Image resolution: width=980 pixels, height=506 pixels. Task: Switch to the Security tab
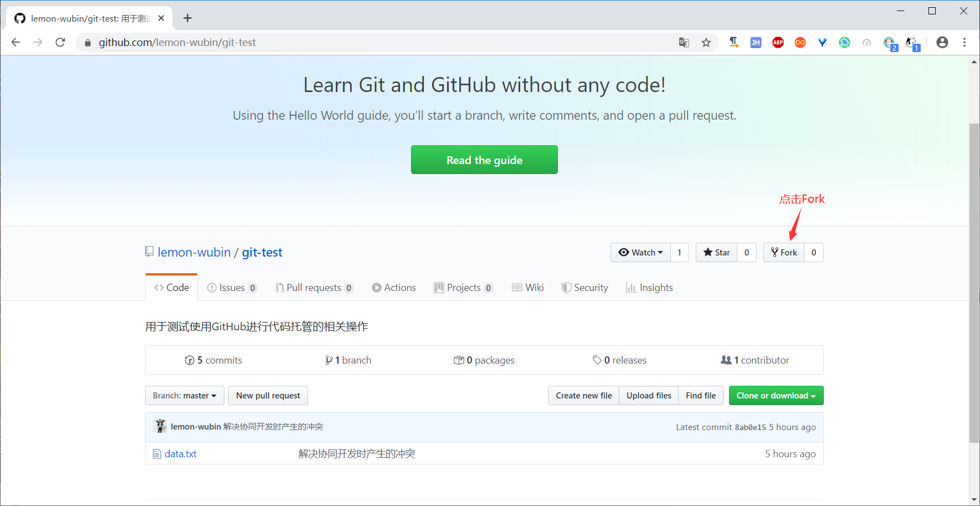tap(585, 288)
